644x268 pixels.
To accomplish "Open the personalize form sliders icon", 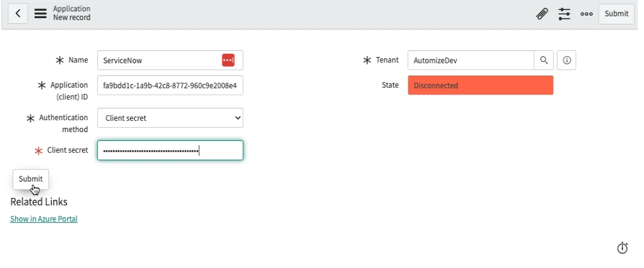I will click(564, 14).
